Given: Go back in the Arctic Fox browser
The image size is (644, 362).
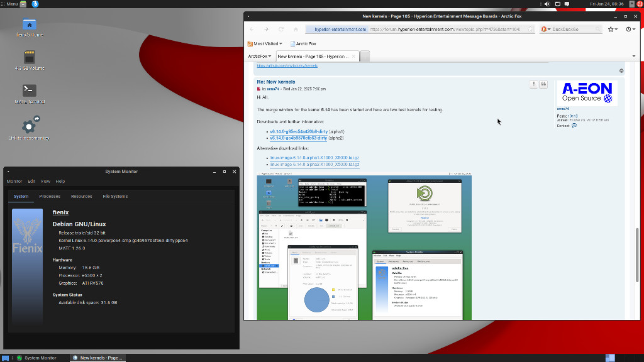Looking at the screenshot, I should pos(252,29).
